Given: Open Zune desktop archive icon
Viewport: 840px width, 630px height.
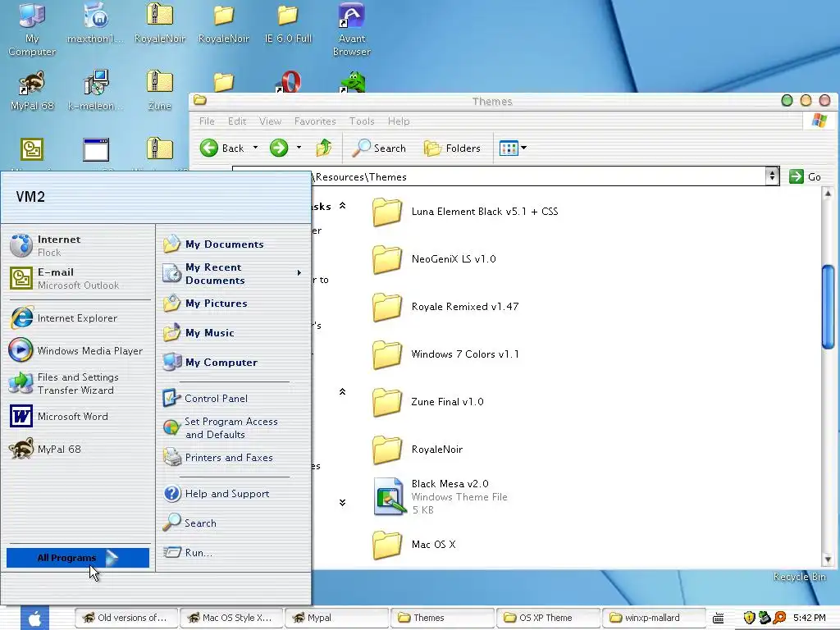Looking at the screenshot, I should [160, 91].
